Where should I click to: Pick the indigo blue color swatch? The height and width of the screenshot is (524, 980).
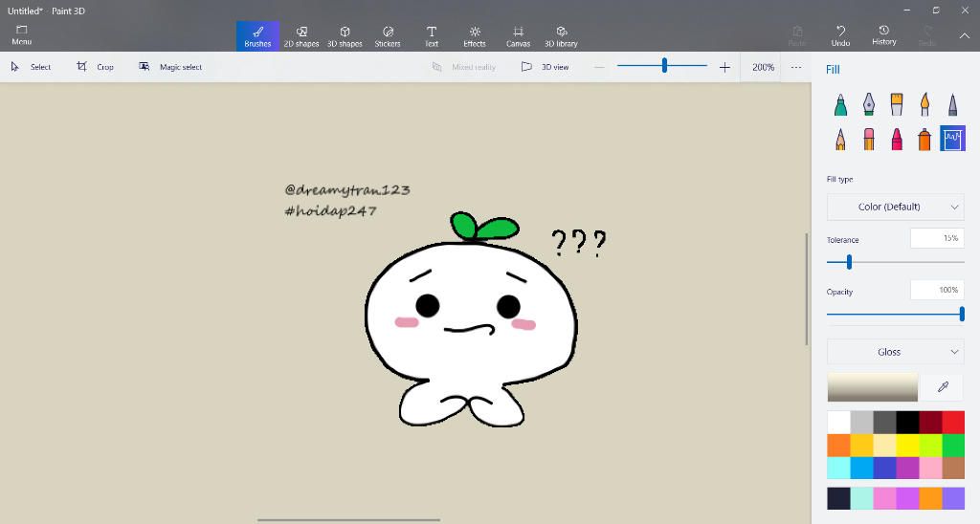coord(884,468)
